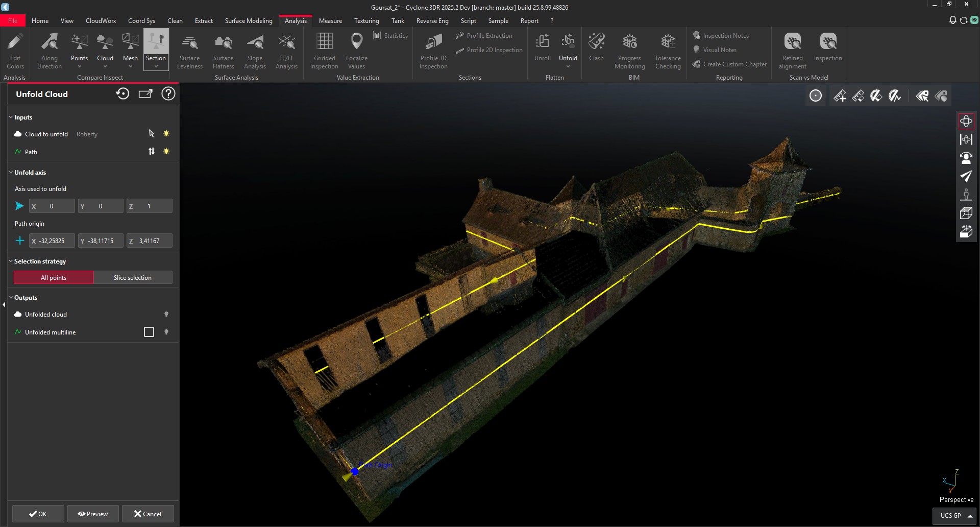980x527 pixels.
Task: Open the Measure ribbon tab
Action: (x=330, y=21)
